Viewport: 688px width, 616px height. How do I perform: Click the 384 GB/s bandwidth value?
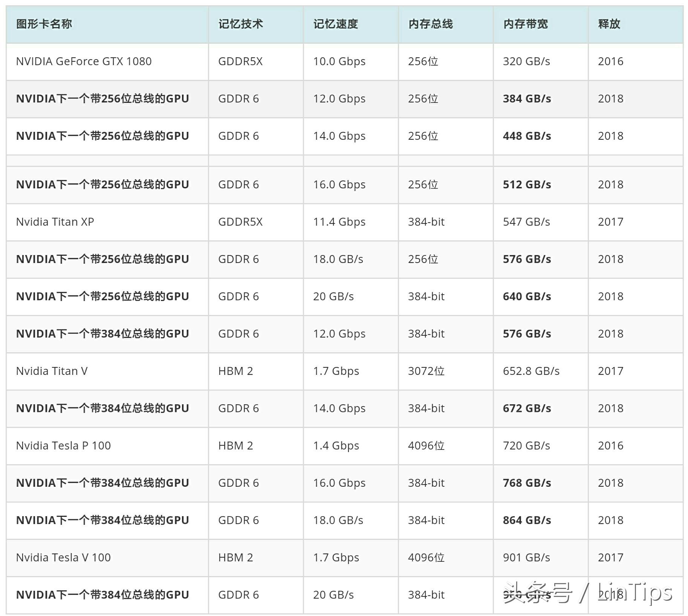click(x=527, y=99)
